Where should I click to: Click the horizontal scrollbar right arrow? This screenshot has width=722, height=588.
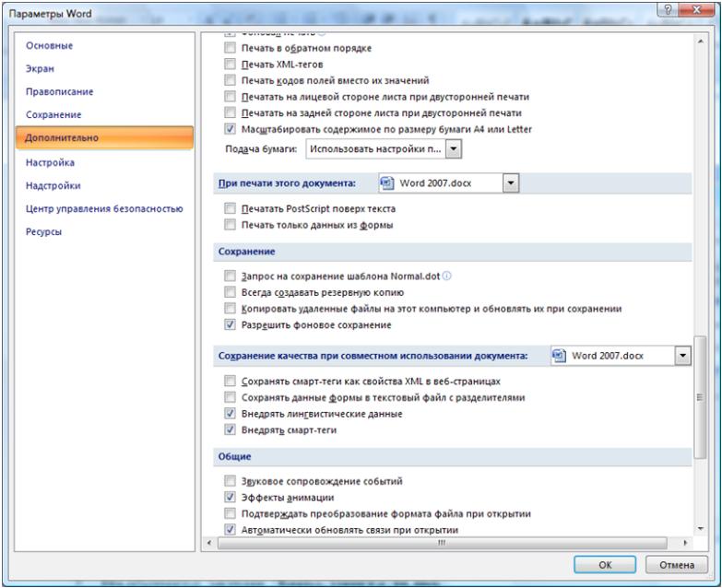pos(686,543)
